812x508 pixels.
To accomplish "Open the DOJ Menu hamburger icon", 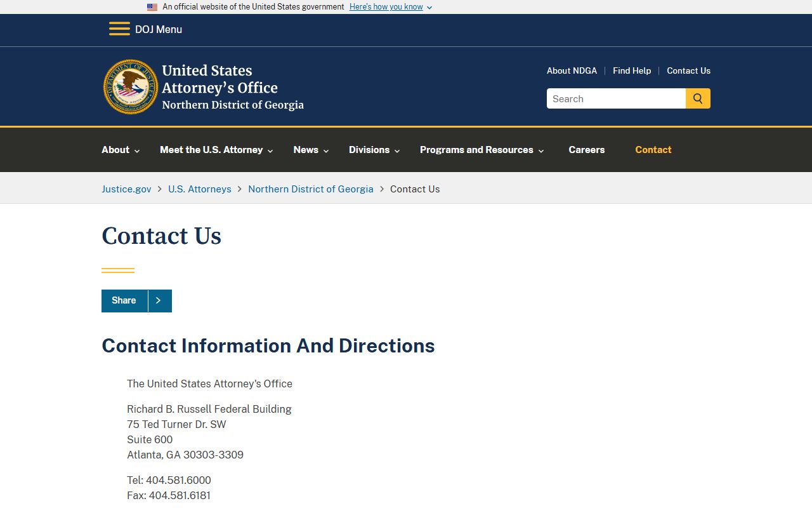I will [119, 29].
